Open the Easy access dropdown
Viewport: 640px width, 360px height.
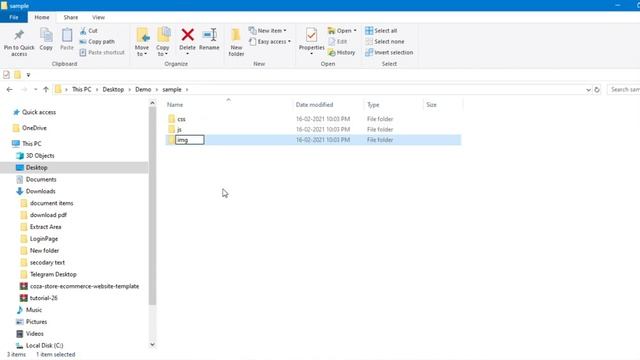point(269,42)
